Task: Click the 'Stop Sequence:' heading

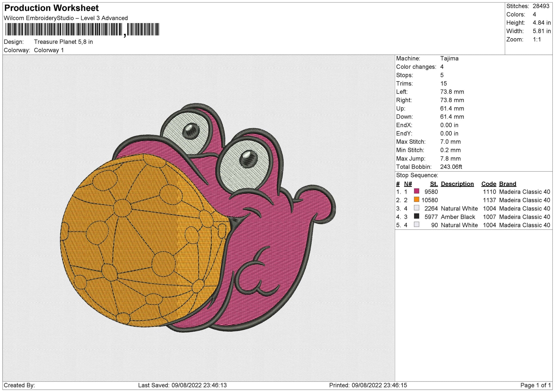Action: pos(417,175)
